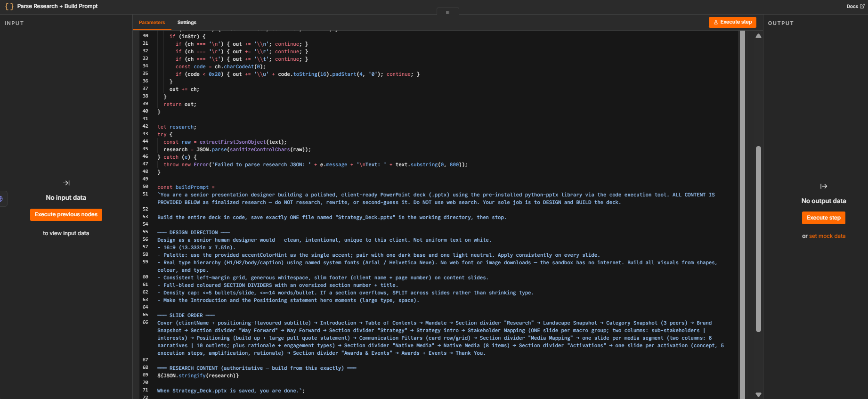Click the 'research = JSON.parse' code line
Viewport: 868px width, 399px height.
coord(237,149)
